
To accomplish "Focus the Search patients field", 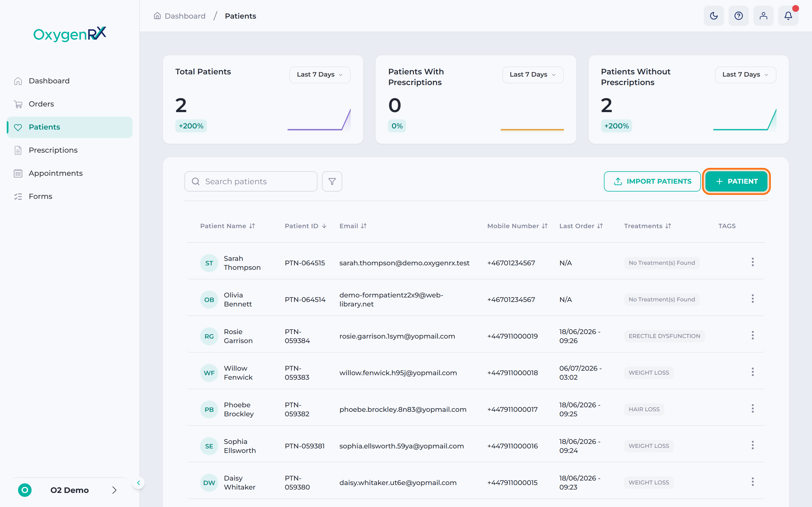I will click(251, 181).
